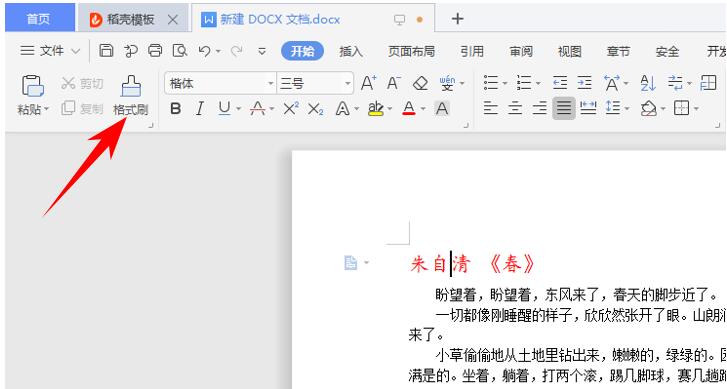The width and height of the screenshot is (727, 389).
Task: Open the highlight color dropdown arrow
Action: point(389,109)
